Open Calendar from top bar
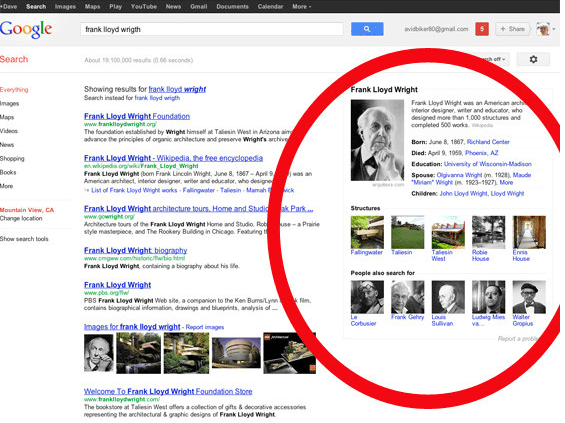Image resolution: width=565 pixels, height=423 pixels. click(x=270, y=6)
